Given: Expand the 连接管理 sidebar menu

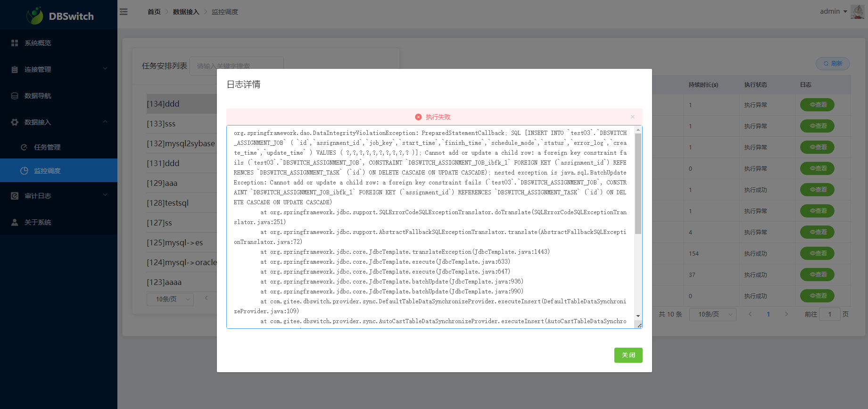Looking at the screenshot, I should coord(58,69).
